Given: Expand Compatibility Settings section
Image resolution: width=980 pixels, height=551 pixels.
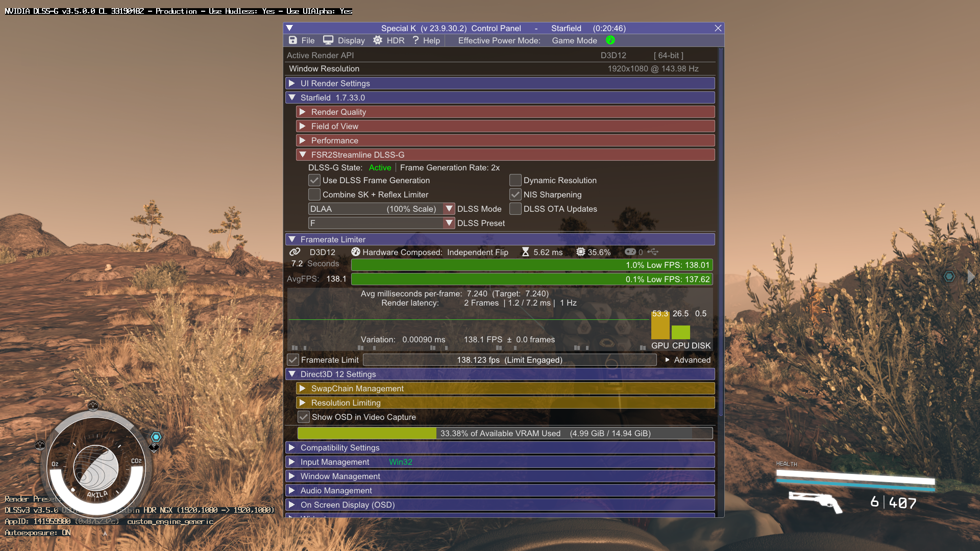Looking at the screenshot, I should 500,448.
